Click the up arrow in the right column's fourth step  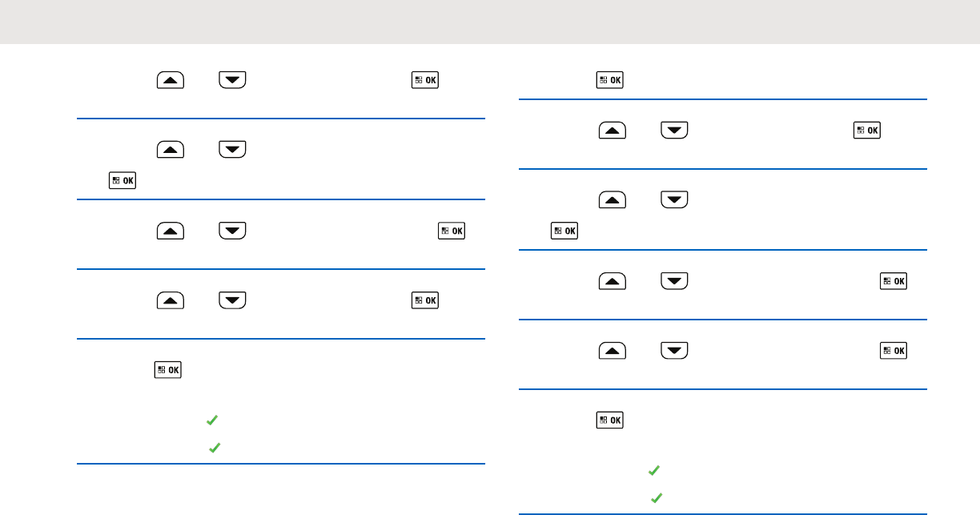(x=612, y=281)
